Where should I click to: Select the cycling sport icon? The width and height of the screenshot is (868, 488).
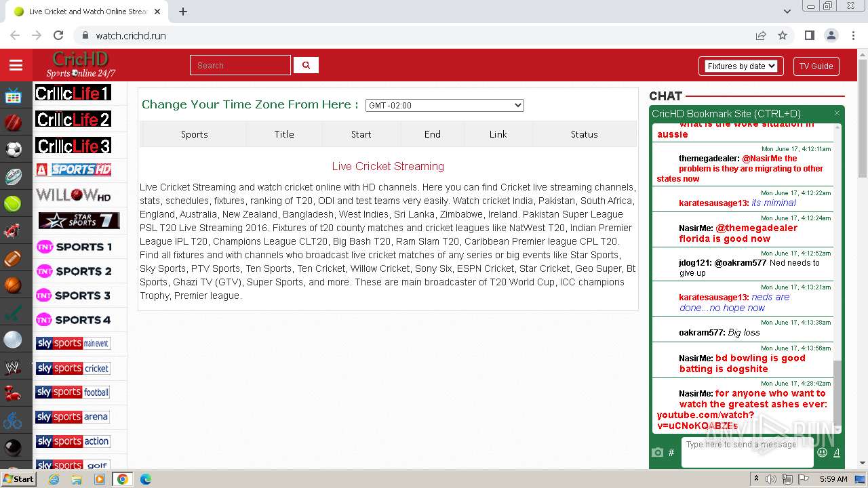coord(13,421)
